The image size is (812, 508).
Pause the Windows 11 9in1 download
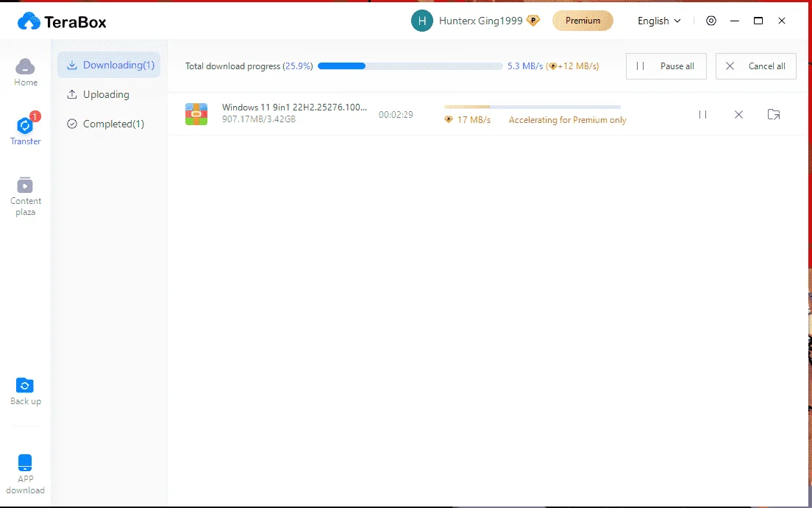click(702, 115)
